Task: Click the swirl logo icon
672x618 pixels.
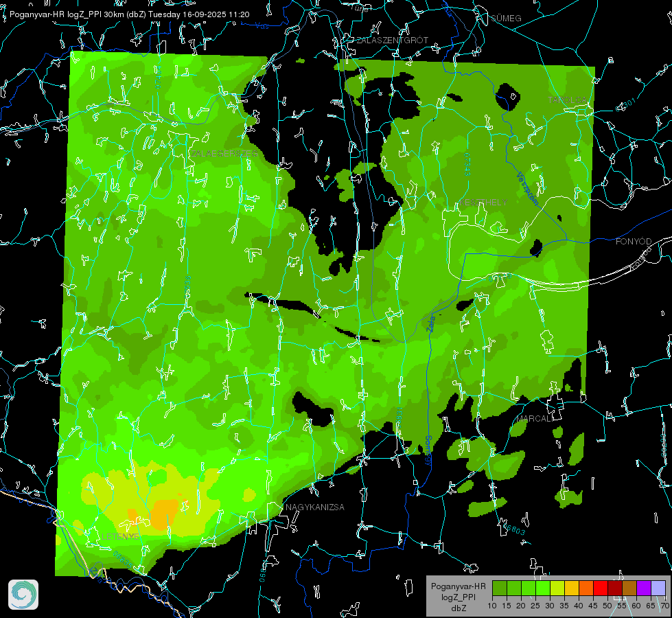Action: 23,595
